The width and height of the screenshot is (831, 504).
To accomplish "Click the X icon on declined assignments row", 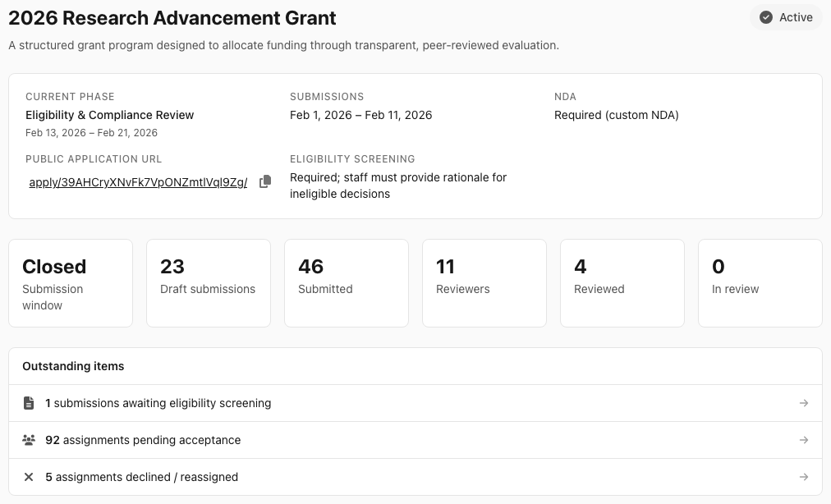I will point(29,477).
